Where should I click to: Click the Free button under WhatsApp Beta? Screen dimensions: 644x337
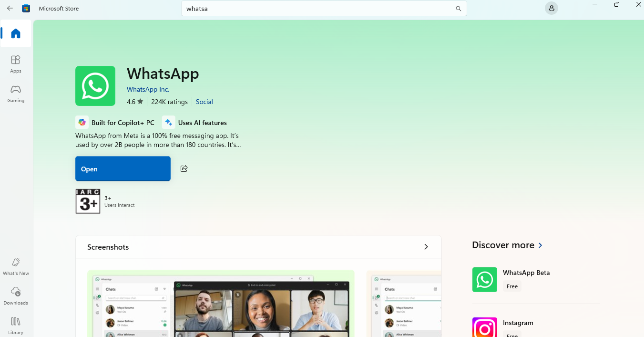512,286
